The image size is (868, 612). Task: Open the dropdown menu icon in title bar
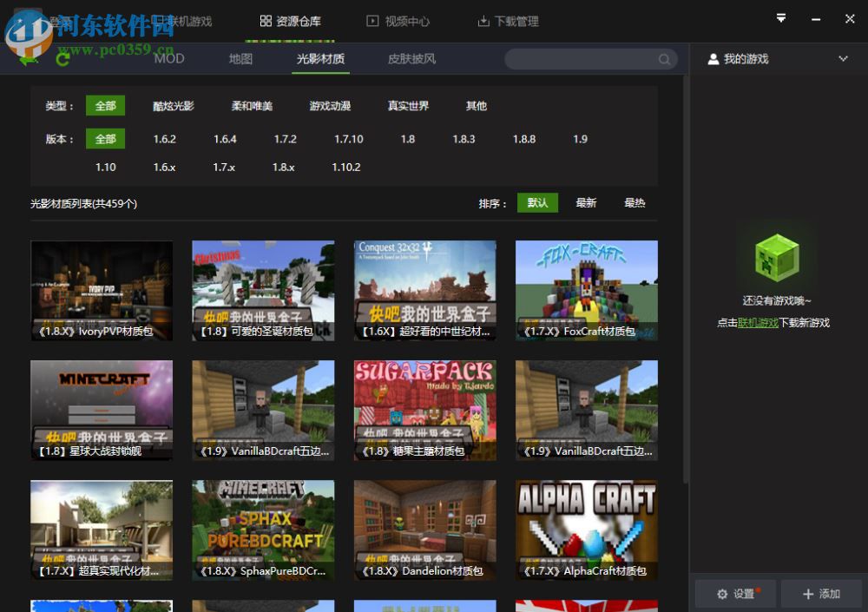780,19
